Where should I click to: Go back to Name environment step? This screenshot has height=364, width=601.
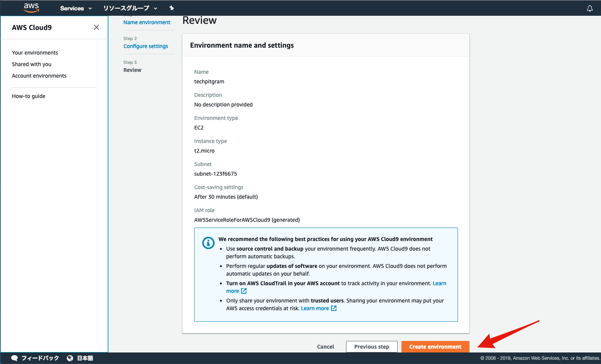click(147, 22)
